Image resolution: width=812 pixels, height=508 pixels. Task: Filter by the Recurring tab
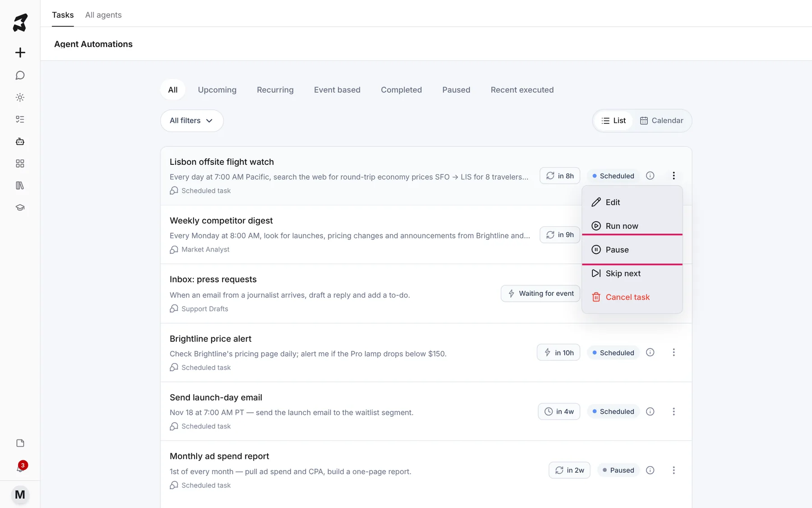coord(275,90)
